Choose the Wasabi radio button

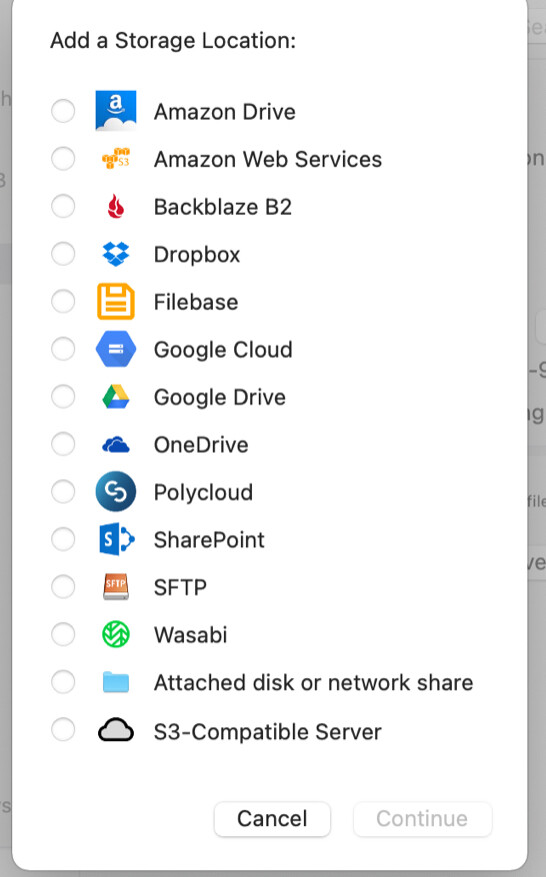coord(63,634)
